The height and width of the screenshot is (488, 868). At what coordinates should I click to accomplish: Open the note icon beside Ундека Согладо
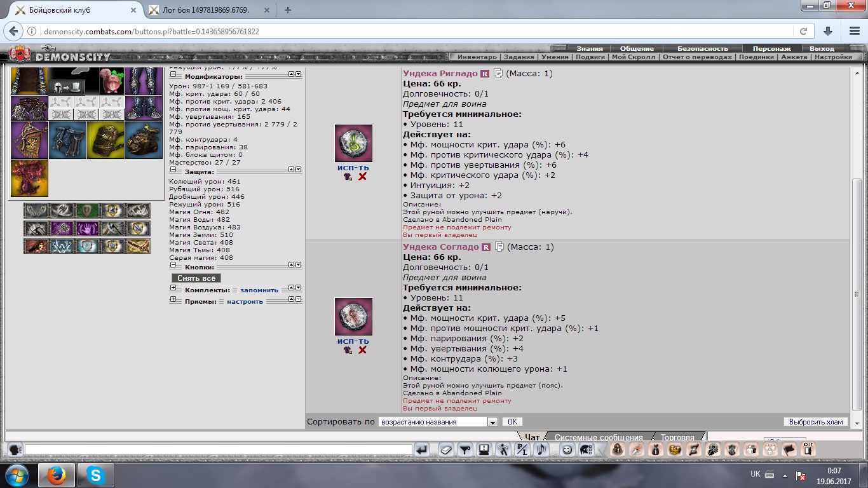pyautogui.click(x=499, y=247)
